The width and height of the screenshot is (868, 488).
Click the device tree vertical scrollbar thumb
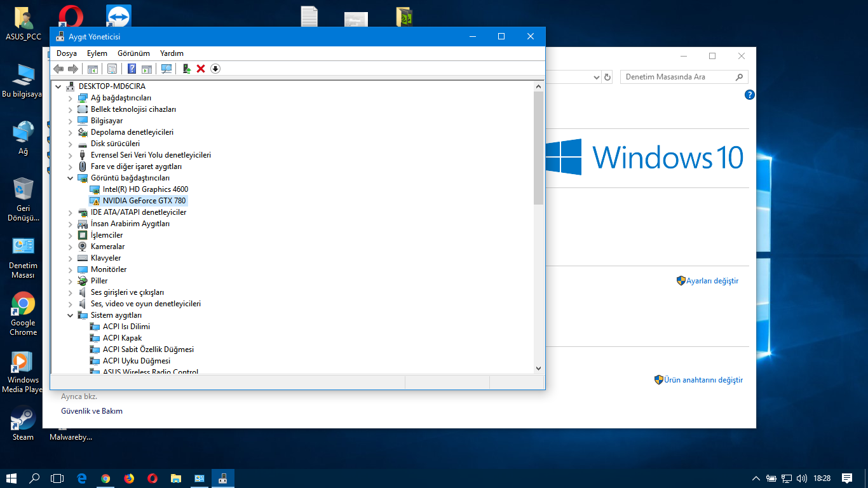538,147
